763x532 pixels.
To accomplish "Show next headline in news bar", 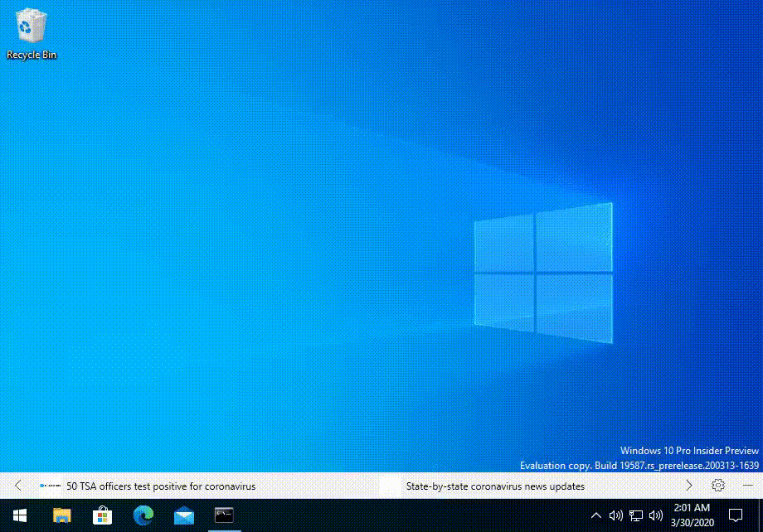I will click(x=689, y=486).
